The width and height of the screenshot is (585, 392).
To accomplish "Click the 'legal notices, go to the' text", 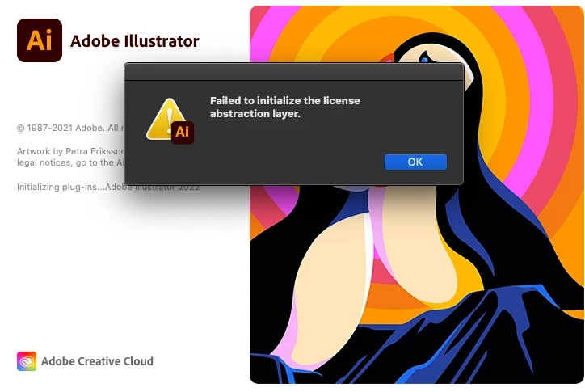I will [70, 162].
